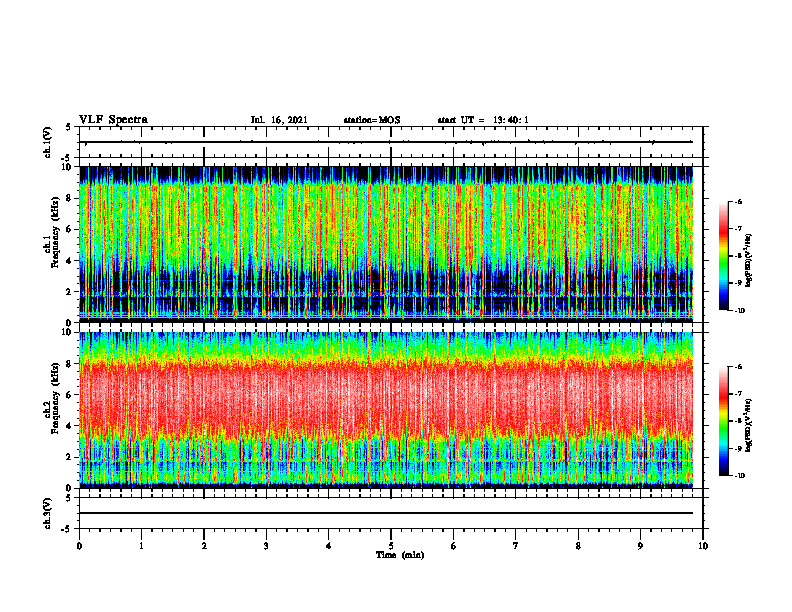792x612 pixels.
Task: Click the "Time (min)" axis title
Action: (400, 555)
